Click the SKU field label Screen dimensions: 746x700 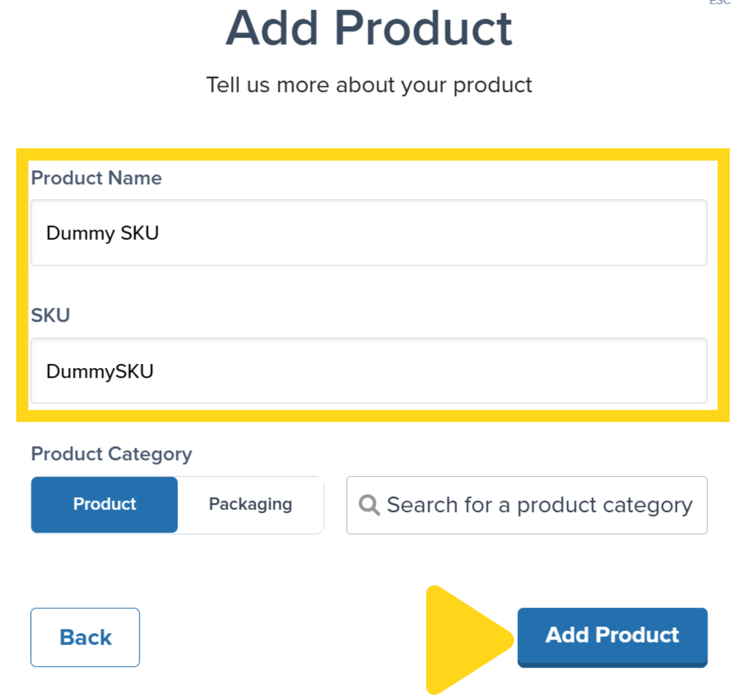click(50, 315)
